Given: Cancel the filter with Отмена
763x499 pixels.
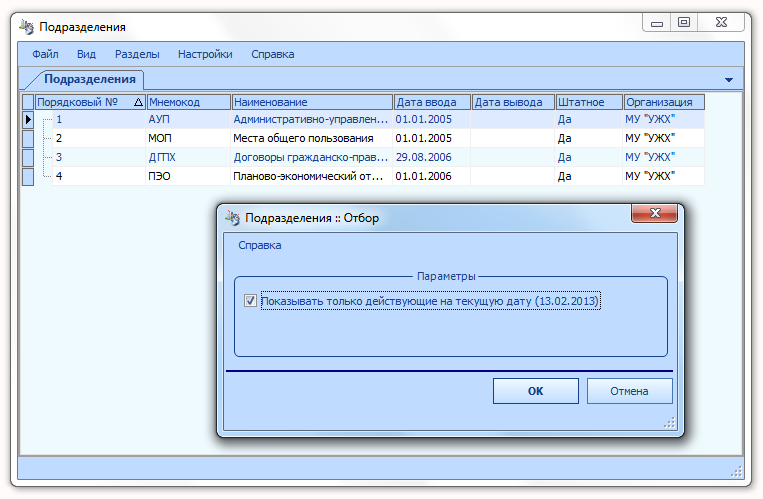Looking at the screenshot, I should [x=629, y=391].
